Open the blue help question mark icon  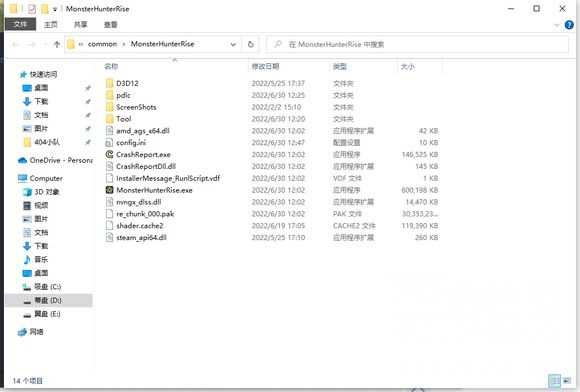pyautogui.click(x=569, y=25)
